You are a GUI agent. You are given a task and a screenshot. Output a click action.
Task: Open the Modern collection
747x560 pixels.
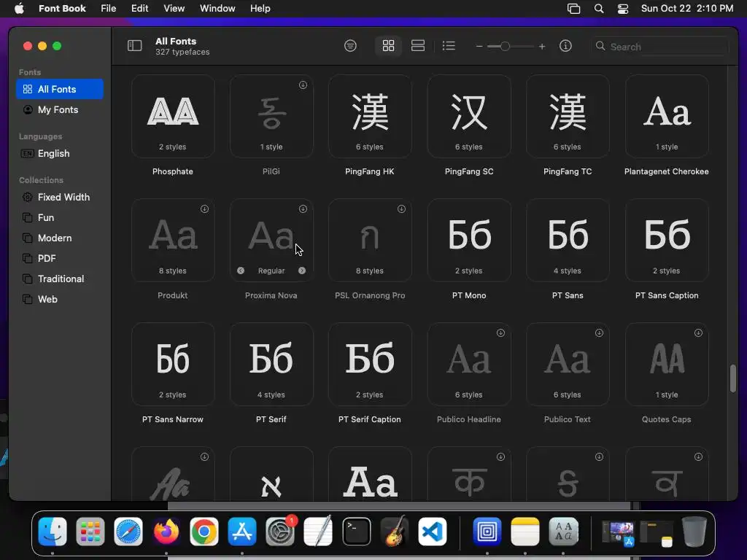click(60, 238)
